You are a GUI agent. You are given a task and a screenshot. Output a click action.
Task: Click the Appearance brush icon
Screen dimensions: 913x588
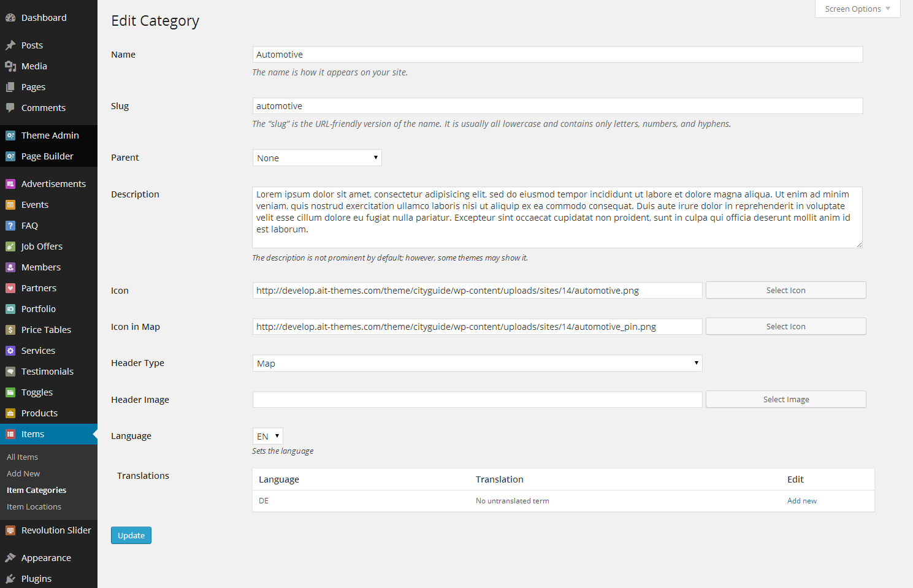tap(10, 558)
